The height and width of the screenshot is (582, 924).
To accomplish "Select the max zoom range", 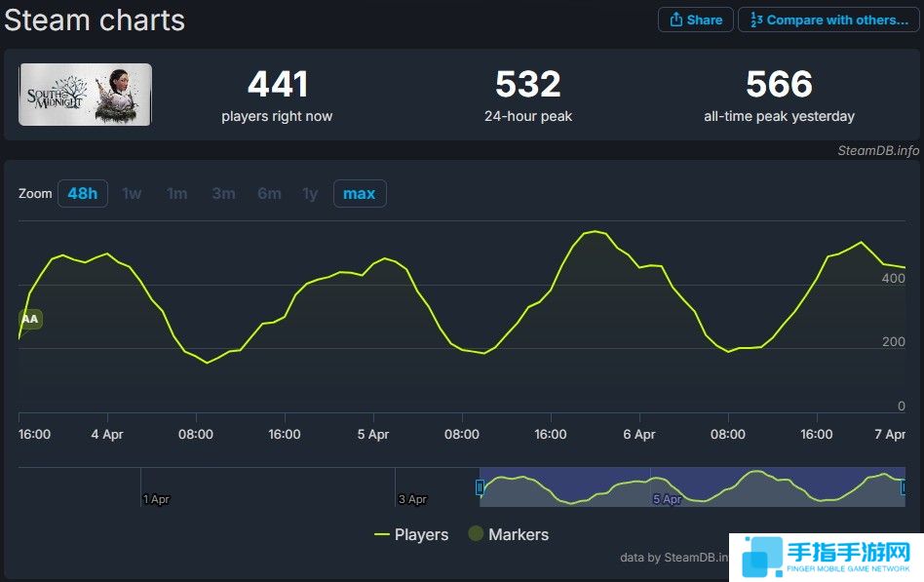I will pyautogui.click(x=360, y=193).
